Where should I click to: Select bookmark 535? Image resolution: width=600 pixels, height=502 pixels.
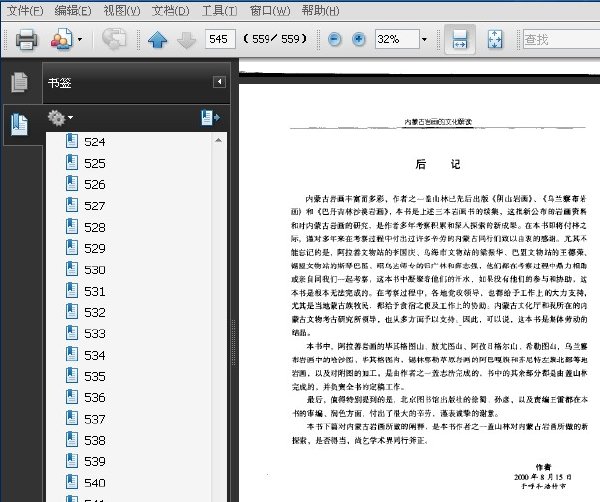(95, 376)
